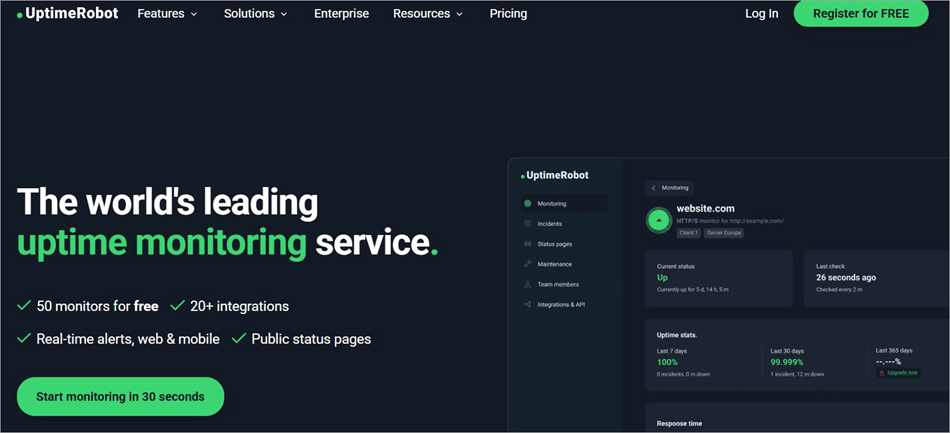Click the Response time heading
Image resolution: width=950 pixels, height=433 pixels.
[x=679, y=424]
